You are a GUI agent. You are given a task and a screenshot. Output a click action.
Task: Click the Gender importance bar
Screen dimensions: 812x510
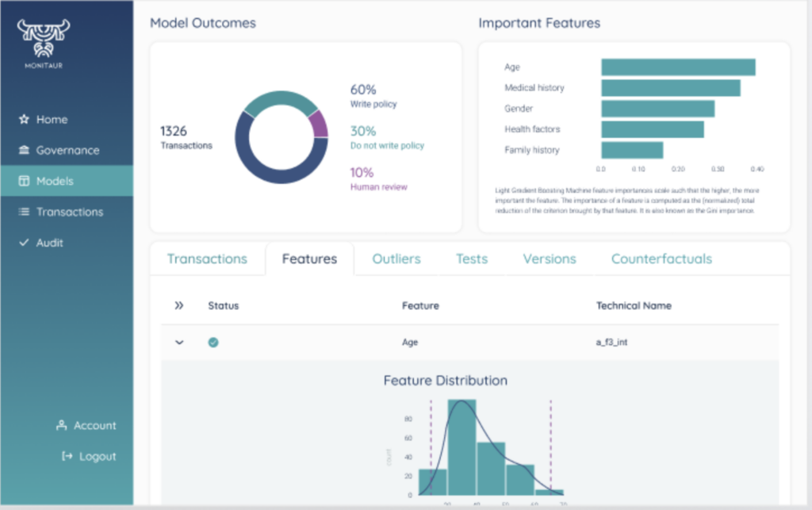(x=657, y=109)
